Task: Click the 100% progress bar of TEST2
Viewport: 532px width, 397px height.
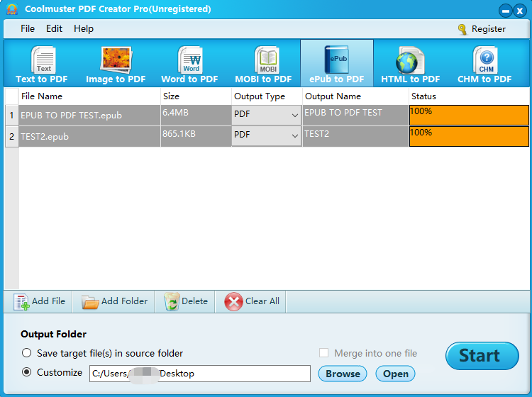Action: pyautogui.click(x=469, y=136)
